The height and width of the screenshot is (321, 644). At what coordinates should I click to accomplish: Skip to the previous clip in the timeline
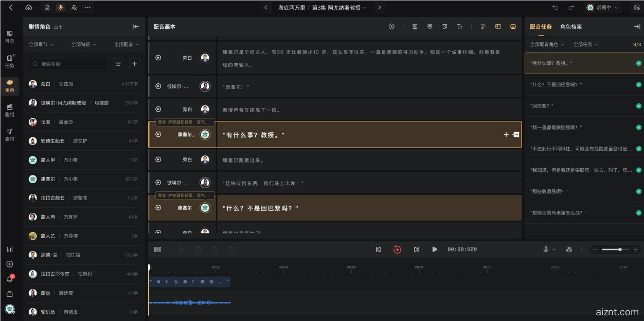(x=379, y=249)
